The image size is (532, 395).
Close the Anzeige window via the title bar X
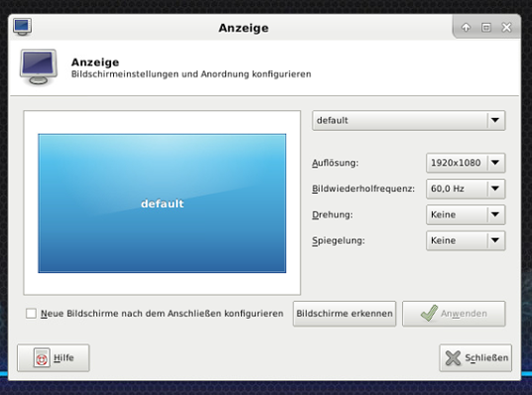pyautogui.click(x=506, y=27)
